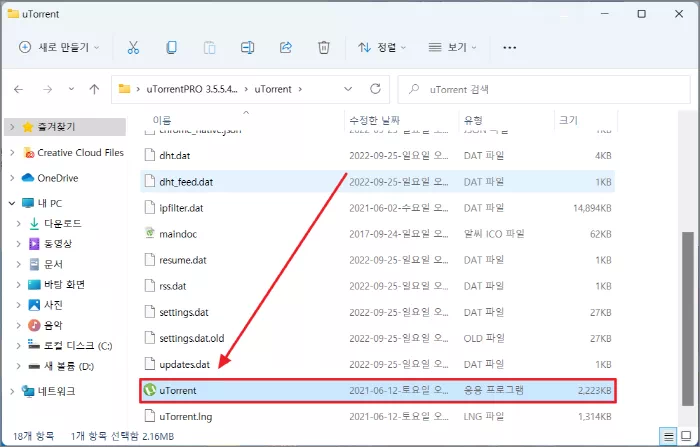Open the 정렬 sort dropdown

(382, 47)
